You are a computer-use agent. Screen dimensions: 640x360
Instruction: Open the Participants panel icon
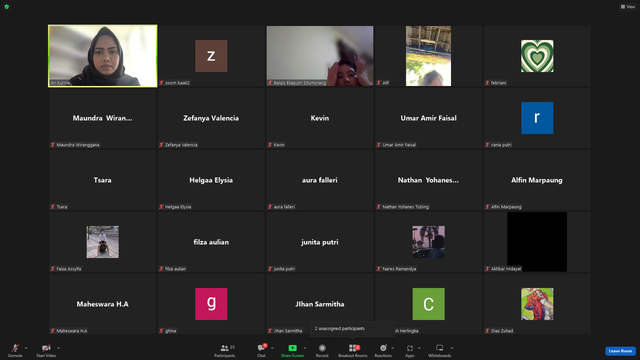tap(224, 348)
